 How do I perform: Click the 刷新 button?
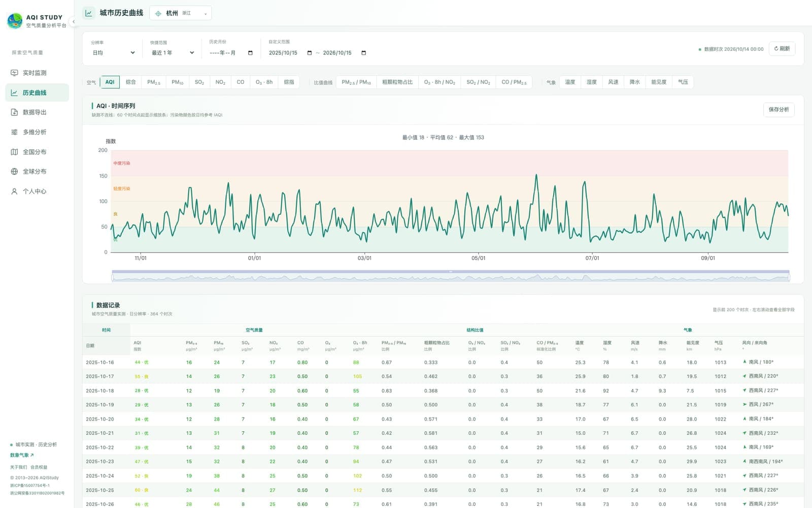tap(782, 49)
